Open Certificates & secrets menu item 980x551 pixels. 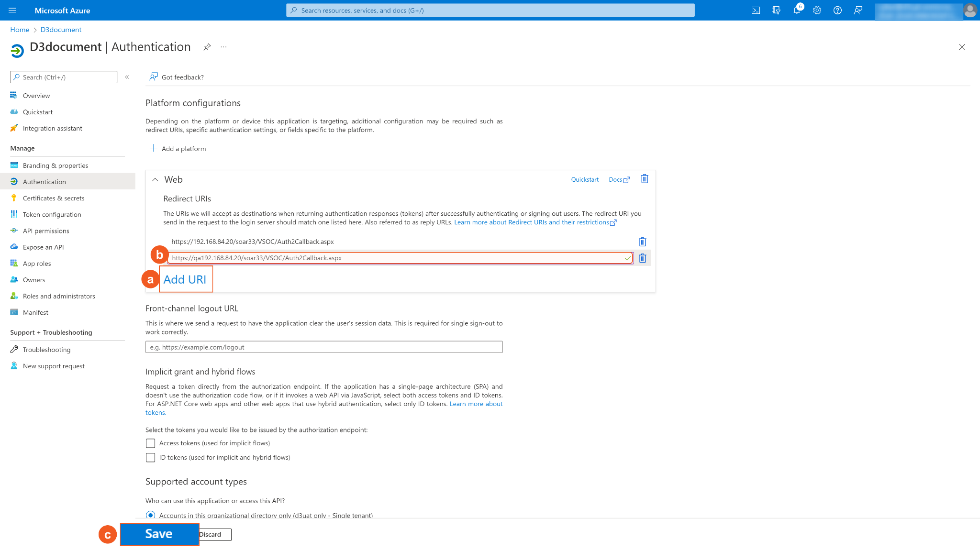54,198
